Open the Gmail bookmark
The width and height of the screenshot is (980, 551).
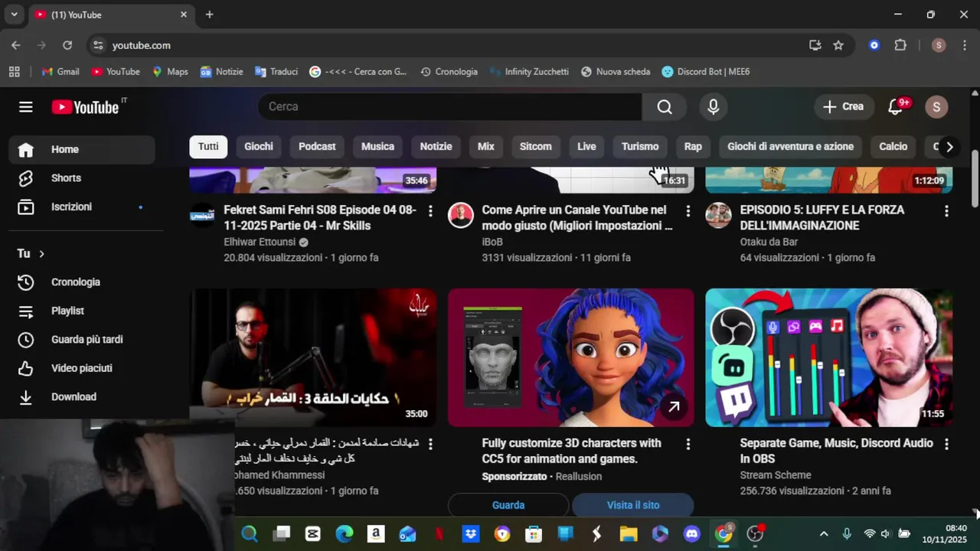(x=60, y=72)
